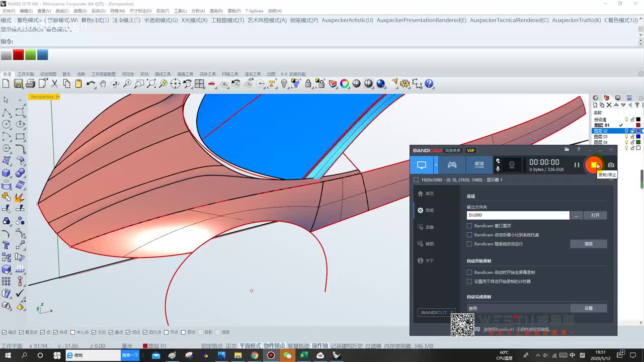Viewport: 644px width, 362px height.
Task: Enable Bandicam 窗口置顶 checkbox
Action: (469, 226)
